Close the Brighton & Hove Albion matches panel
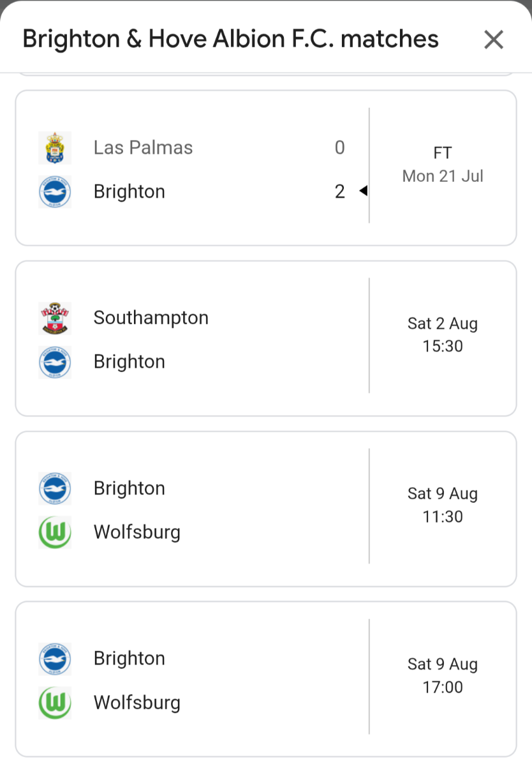This screenshot has width=532, height=766. [494, 40]
